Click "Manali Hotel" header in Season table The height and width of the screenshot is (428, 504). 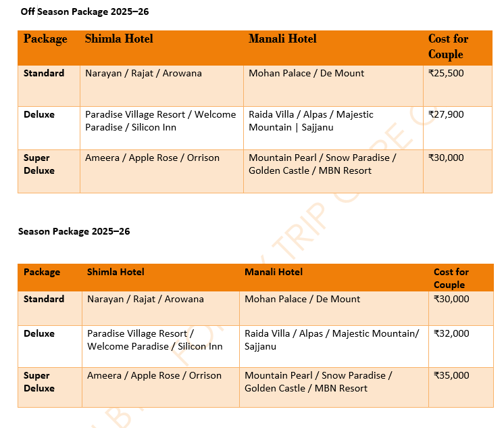click(x=273, y=272)
